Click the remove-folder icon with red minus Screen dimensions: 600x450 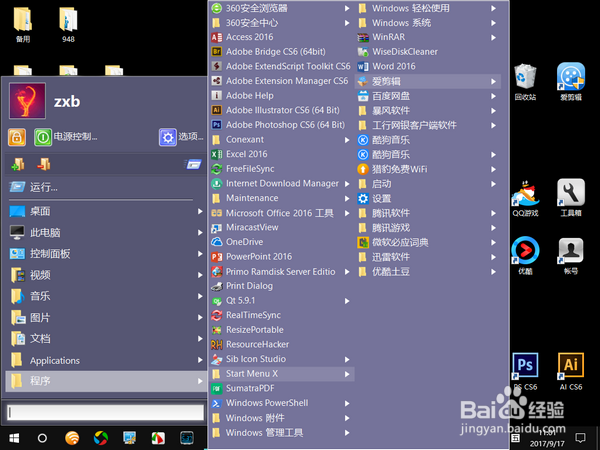[43, 164]
